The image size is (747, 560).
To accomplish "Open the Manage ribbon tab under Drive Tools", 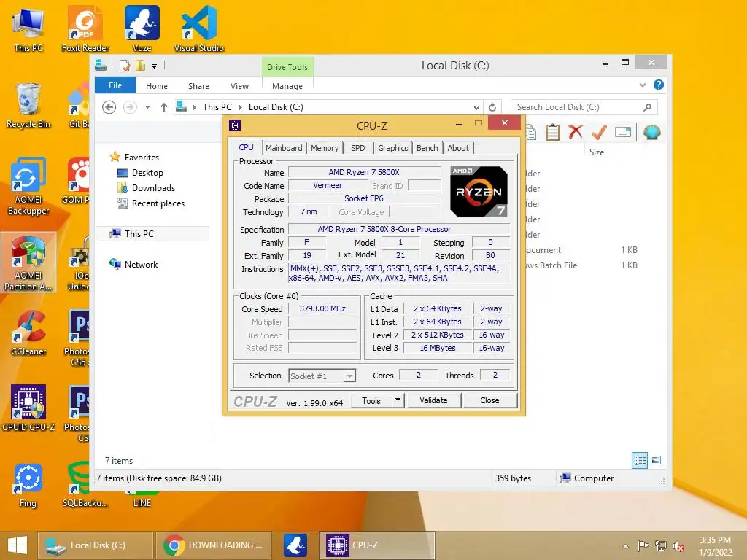I will 287,86.
